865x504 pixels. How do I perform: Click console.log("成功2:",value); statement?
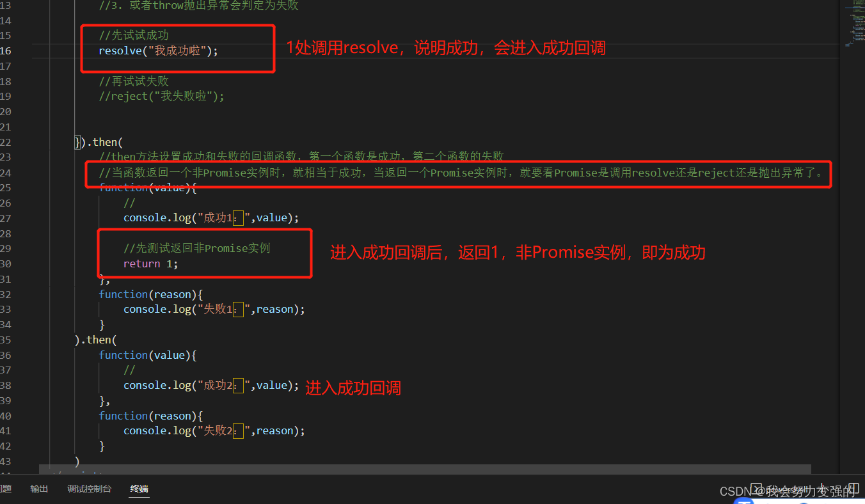click(x=211, y=385)
